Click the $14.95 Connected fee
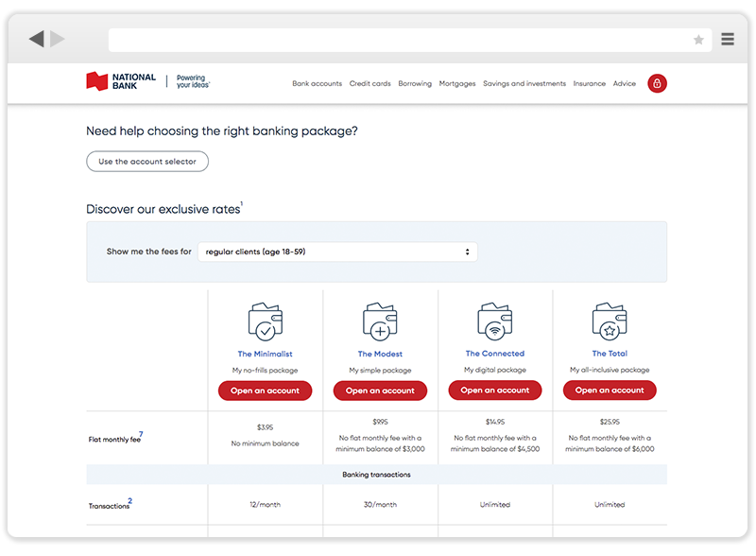This screenshot has width=756, height=556. (494, 422)
